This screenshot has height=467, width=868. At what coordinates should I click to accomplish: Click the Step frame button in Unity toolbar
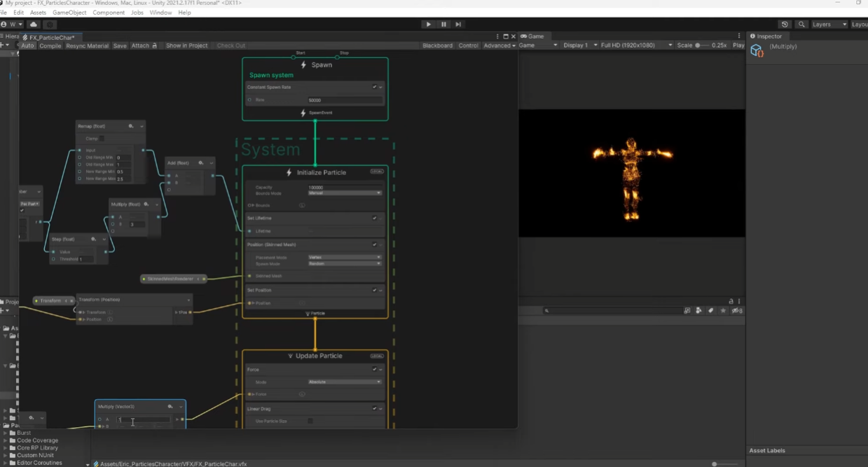(x=458, y=24)
